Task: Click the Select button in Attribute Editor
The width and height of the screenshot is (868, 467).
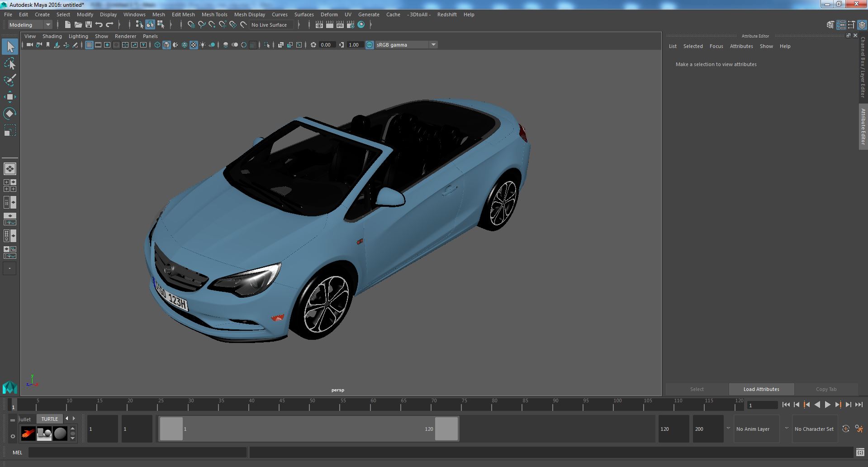Action: coord(697,389)
